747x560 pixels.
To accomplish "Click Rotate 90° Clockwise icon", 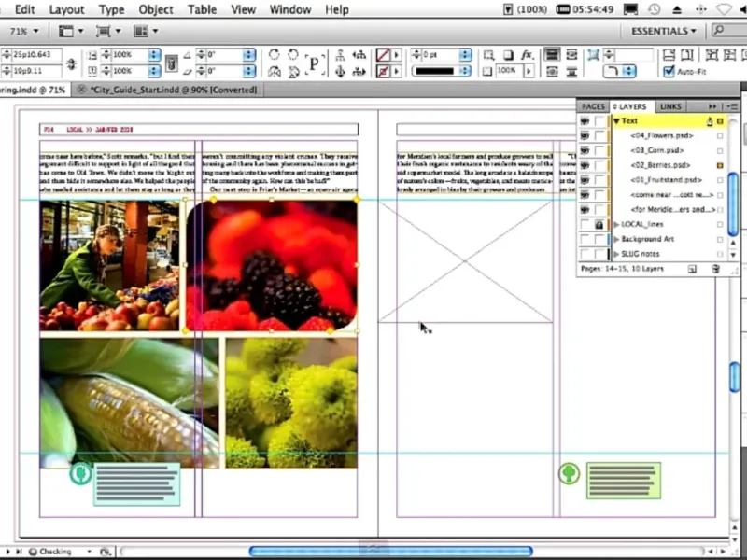I will pyautogui.click(x=274, y=55).
